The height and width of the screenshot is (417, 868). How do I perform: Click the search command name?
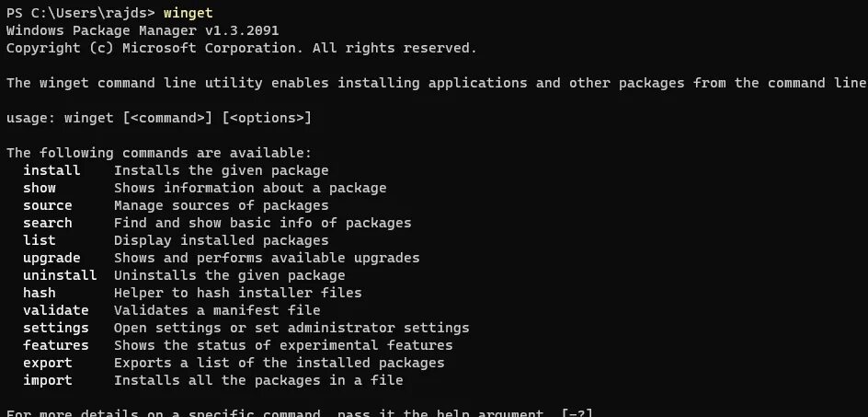48,223
